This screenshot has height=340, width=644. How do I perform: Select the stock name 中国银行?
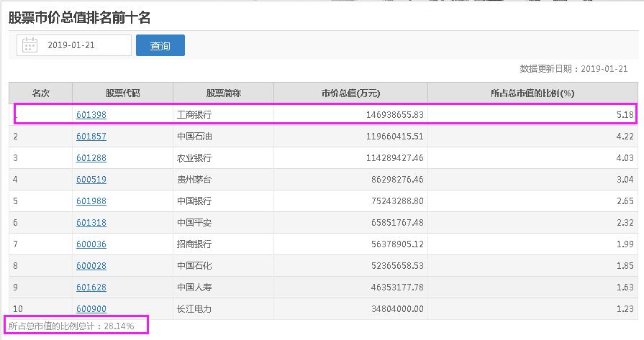click(x=194, y=201)
